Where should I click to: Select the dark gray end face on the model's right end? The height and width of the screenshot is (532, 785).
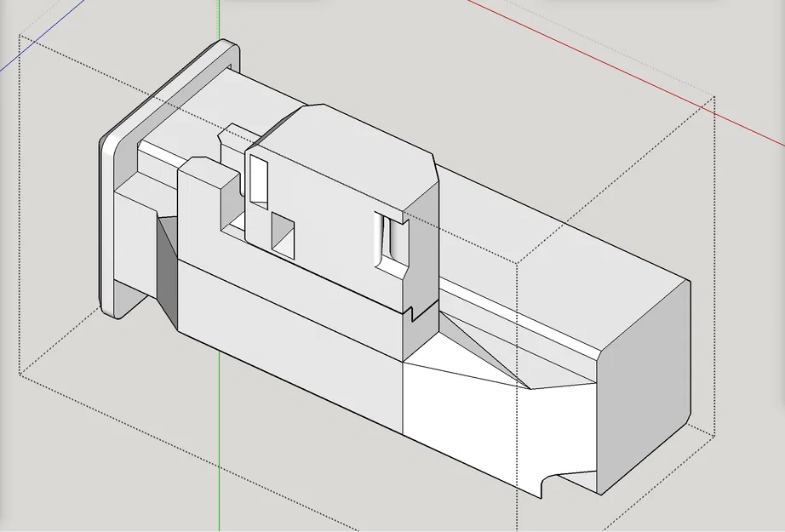[646, 388]
